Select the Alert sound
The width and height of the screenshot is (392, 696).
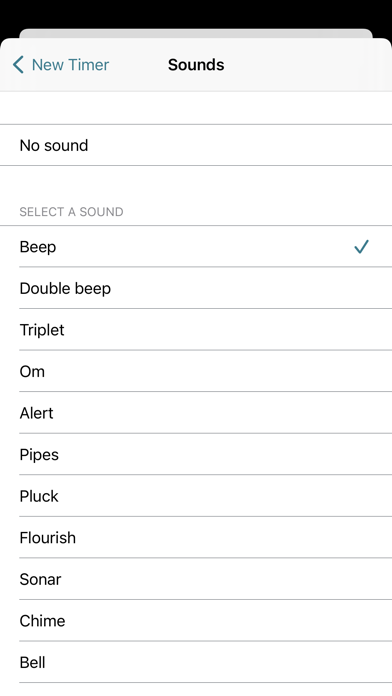pos(196,413)
